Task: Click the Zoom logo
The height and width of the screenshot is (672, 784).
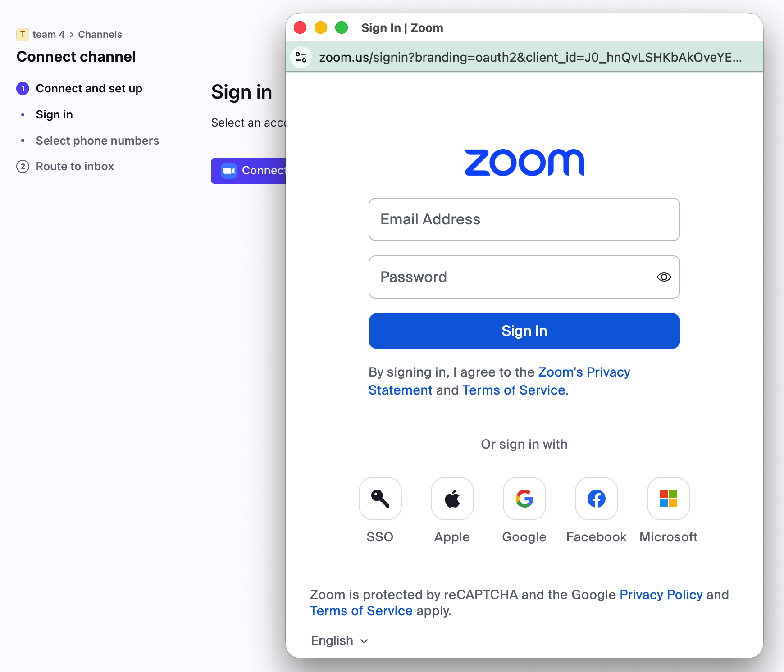Action: tap(524, 163)
